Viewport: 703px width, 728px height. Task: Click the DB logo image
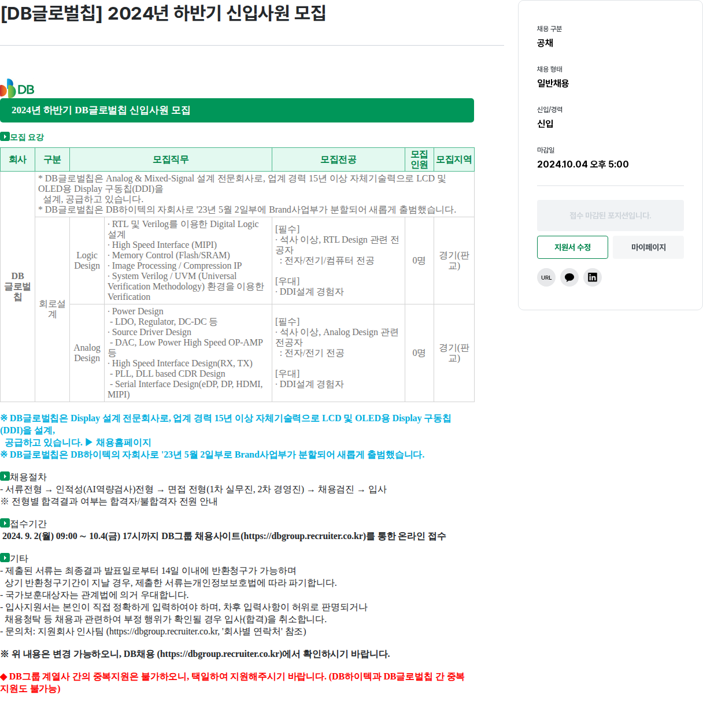tap(17, 88)
